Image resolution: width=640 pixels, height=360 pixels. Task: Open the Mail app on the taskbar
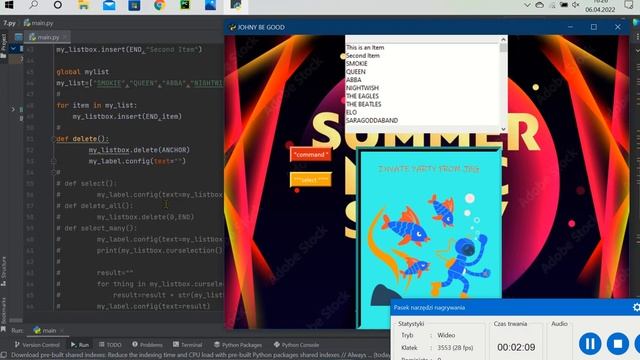coord(109,5)
